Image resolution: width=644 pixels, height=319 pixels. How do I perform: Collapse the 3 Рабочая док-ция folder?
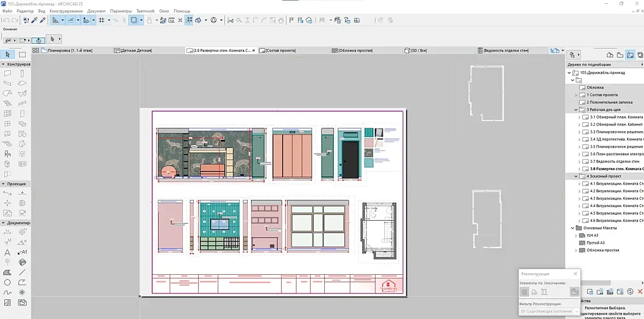tap(576, 110)
